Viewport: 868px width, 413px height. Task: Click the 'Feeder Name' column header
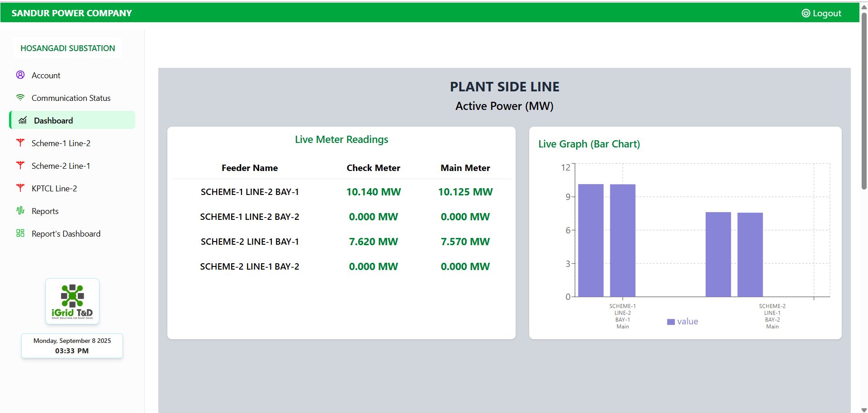250,168
